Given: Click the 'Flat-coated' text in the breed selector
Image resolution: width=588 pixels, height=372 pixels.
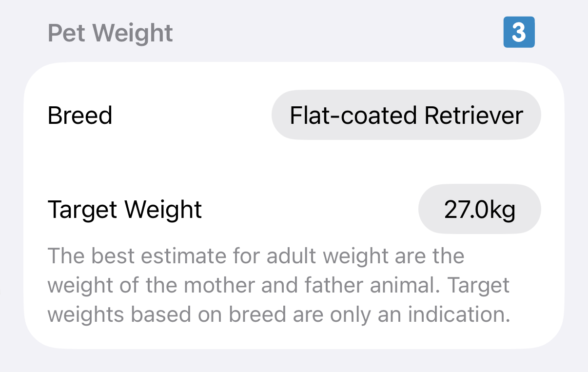Looking at the screenshot, I should 353,116.
